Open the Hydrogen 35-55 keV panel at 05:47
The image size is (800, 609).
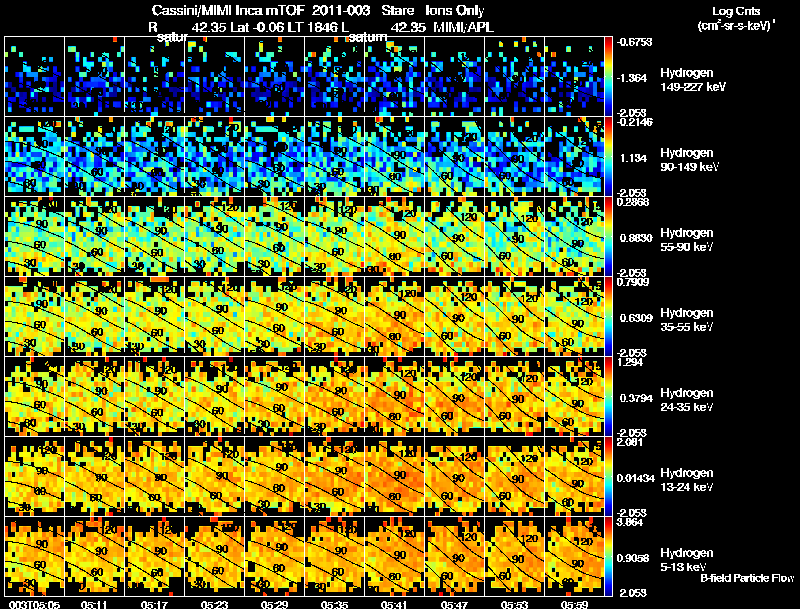[455, 316]
